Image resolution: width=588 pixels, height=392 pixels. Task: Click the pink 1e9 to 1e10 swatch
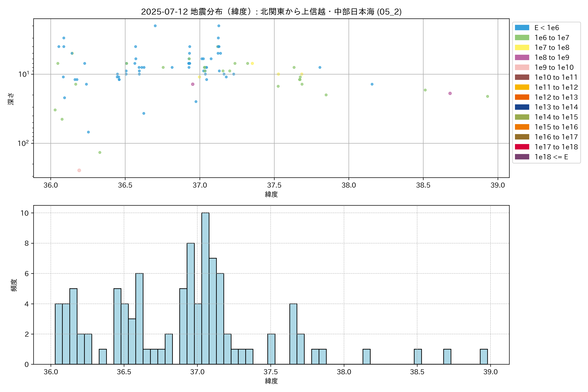(522, 67)
